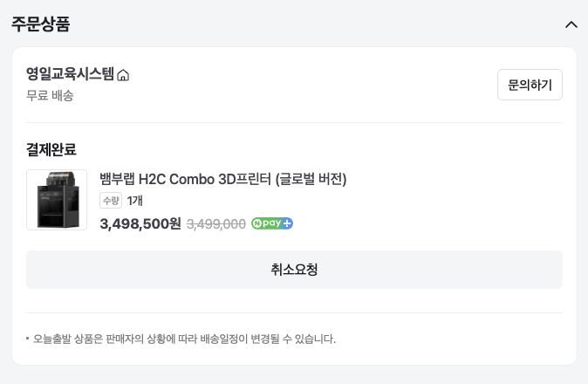Click the divider line below 취소요청 button
The image size is (588, 384).
[294, 312]
